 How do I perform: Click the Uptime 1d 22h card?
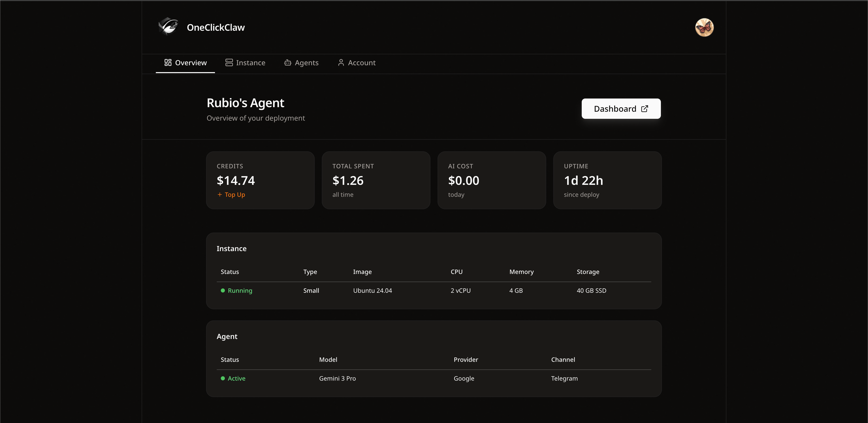point(607,180)
